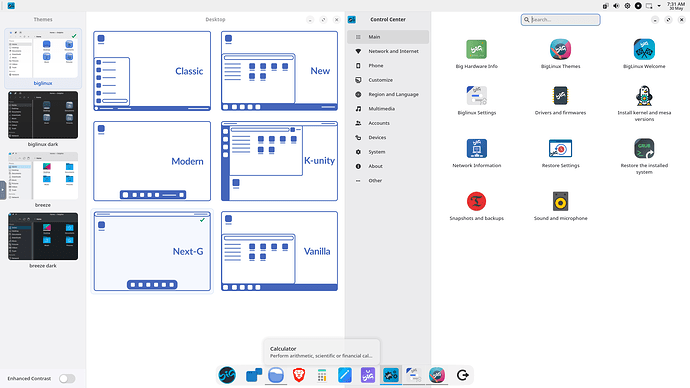Image resolution: width=690 pixels, height=388 pixels.
Task: Click the logout icon in the dock
Action: coord(462,375)
